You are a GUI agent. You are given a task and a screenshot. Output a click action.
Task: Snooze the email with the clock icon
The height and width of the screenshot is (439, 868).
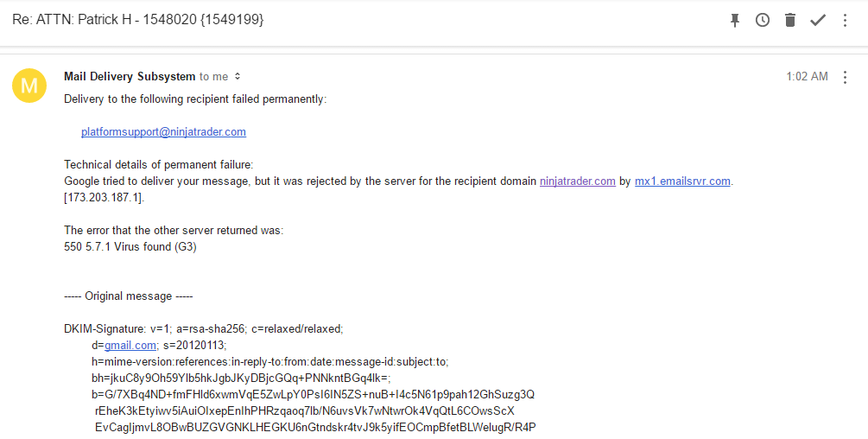tap(762, 20)
